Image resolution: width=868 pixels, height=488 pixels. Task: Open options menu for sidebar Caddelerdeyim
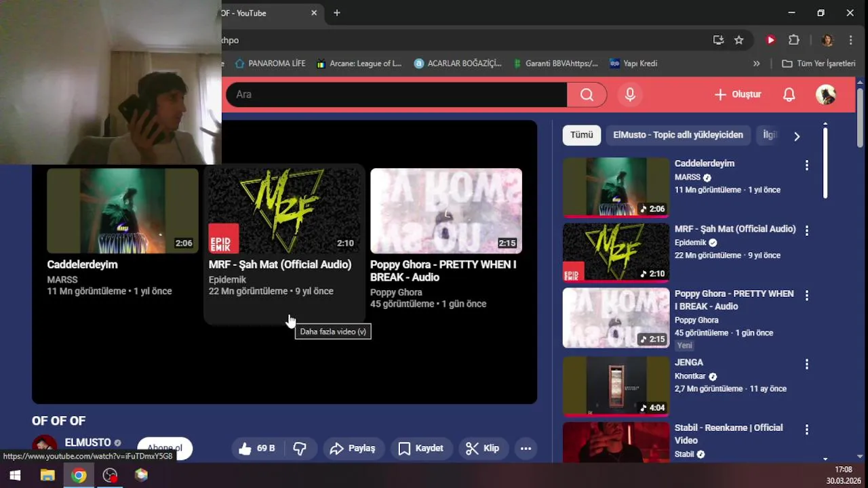(x=806, y=165)
